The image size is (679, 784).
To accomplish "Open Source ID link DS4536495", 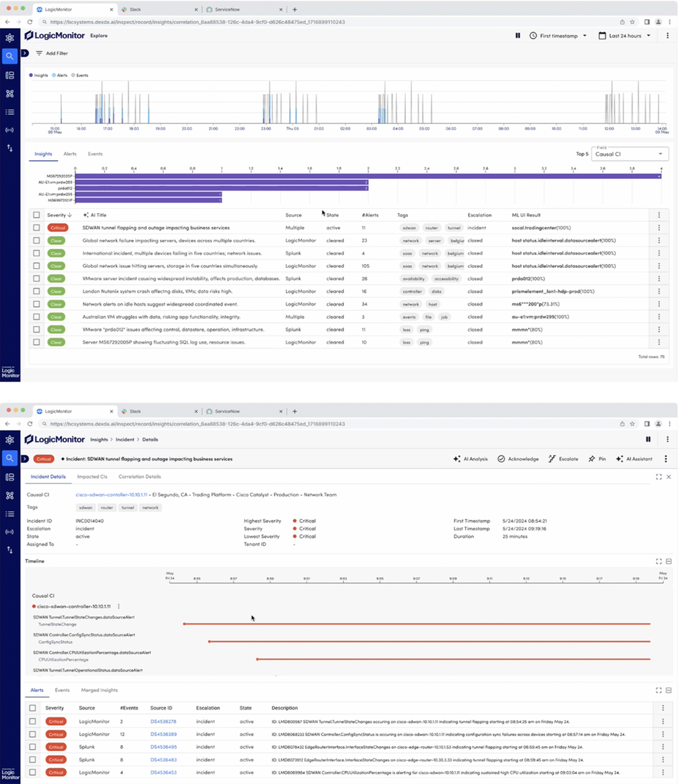I will tap(163, 747).
